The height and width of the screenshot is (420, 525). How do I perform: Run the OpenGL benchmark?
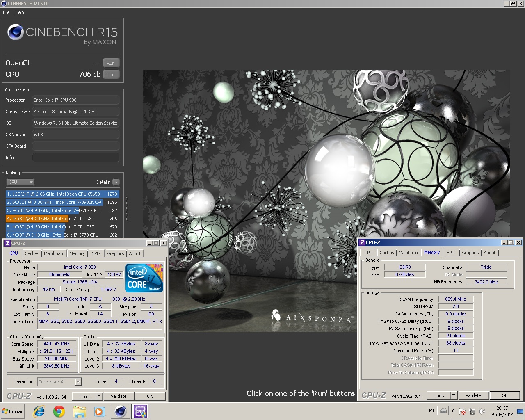coord(111,63)
